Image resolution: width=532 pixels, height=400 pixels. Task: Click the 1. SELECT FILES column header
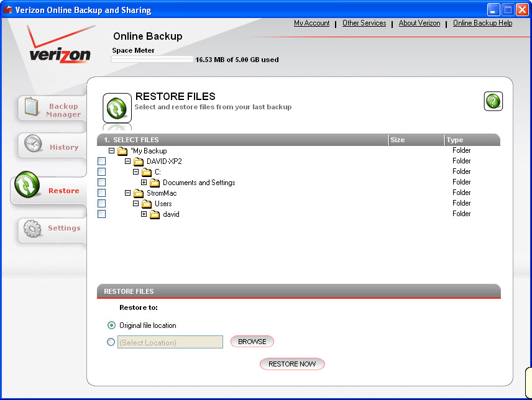pos(242,140)
